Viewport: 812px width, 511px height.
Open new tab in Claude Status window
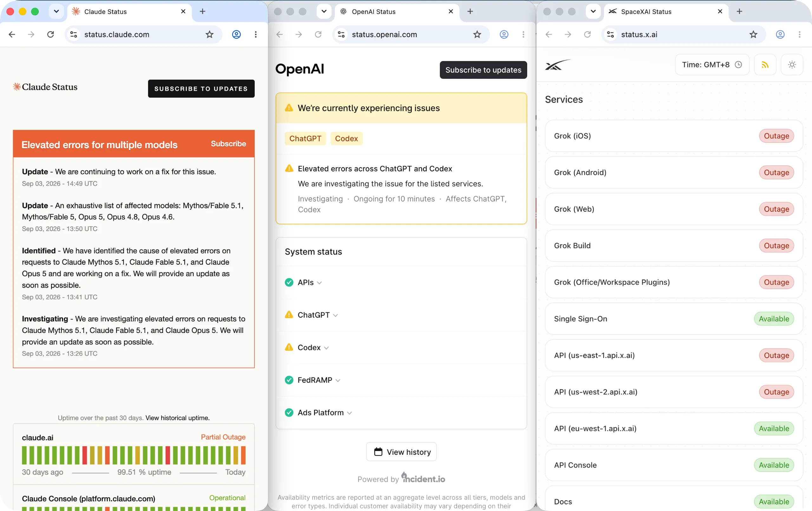click(202, 11)
